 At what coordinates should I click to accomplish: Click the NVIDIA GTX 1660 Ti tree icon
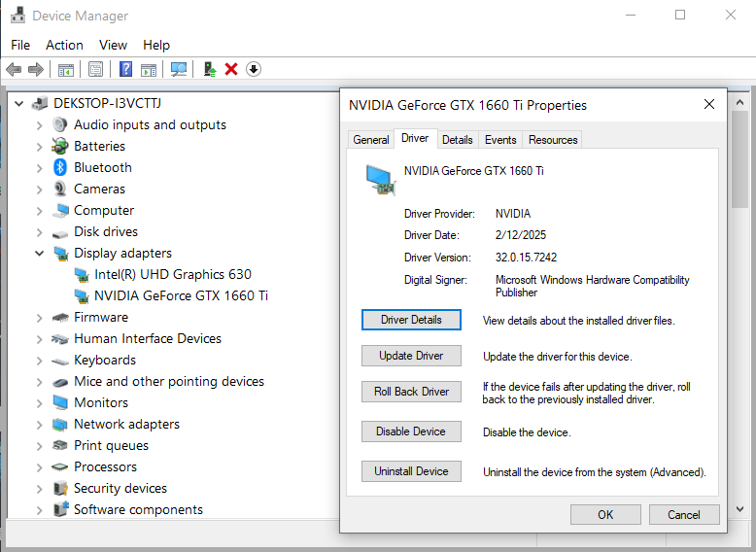pos(82,295)
